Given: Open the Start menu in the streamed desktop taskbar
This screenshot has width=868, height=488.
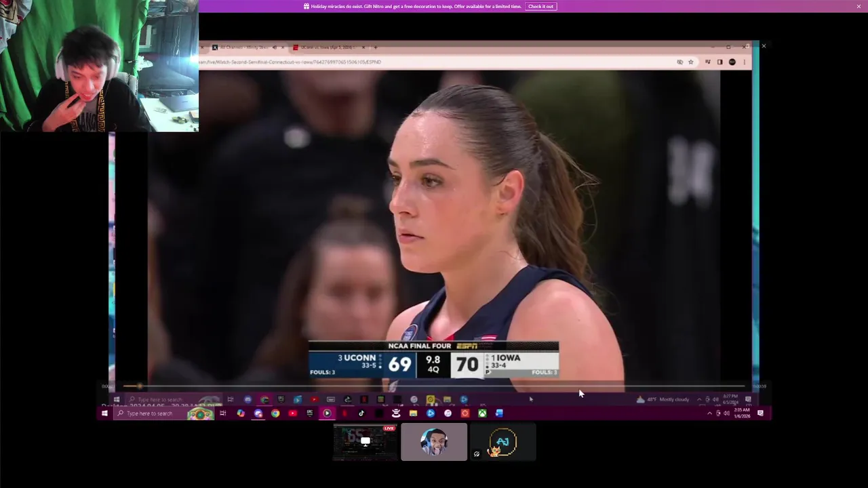Looking at the screenshot, I should point(117,399).
